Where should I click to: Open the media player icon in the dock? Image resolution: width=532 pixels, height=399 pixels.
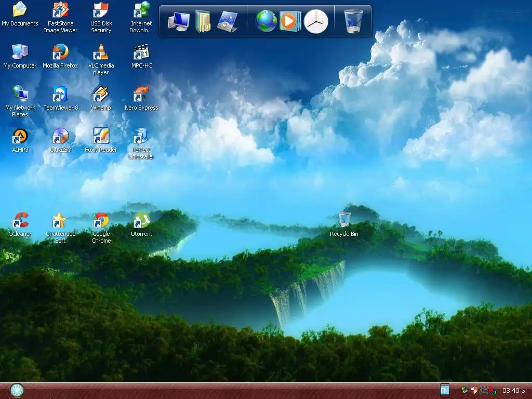(x=290, y=21)
